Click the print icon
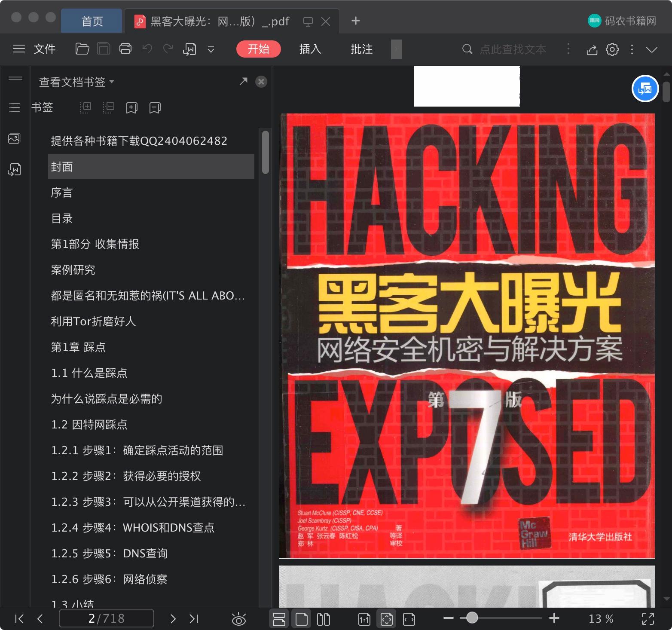672x630 pixels. click(125, 49)
